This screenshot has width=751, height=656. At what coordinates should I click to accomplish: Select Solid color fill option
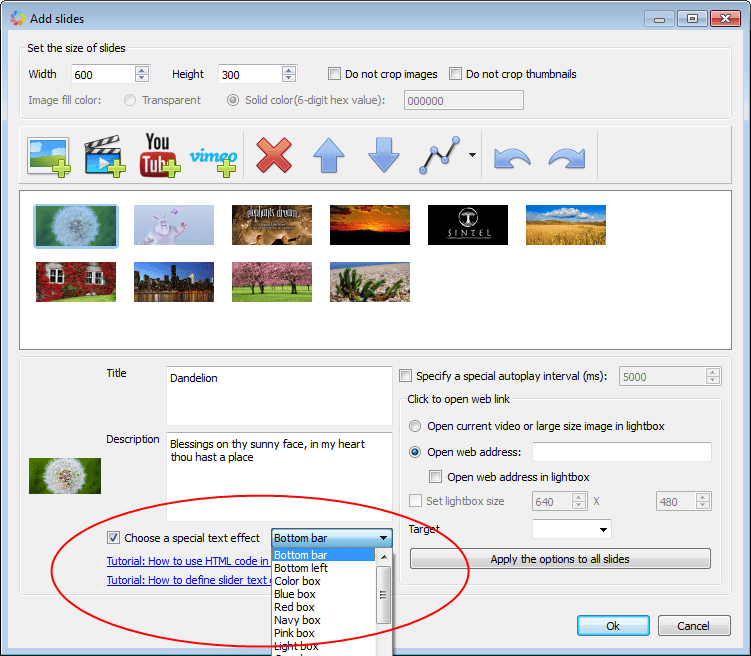[x=233, y=100]
